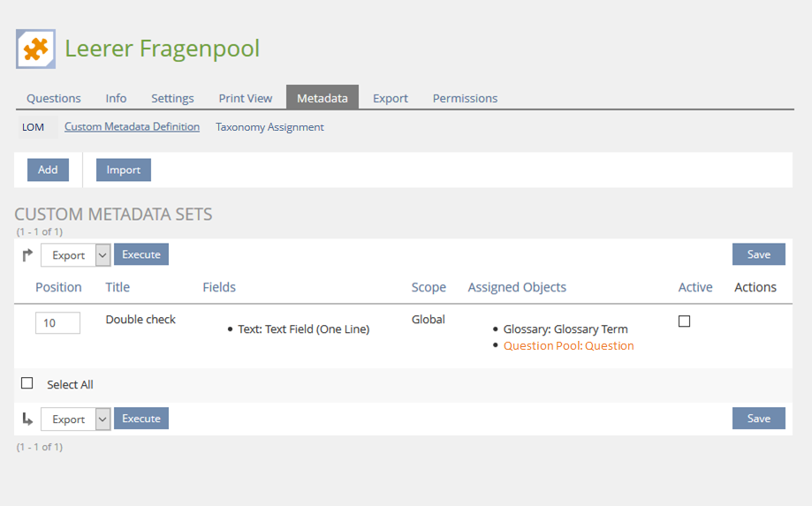Click the top Execute button
The width and height of the screenshot is (812, 506).
141,254
